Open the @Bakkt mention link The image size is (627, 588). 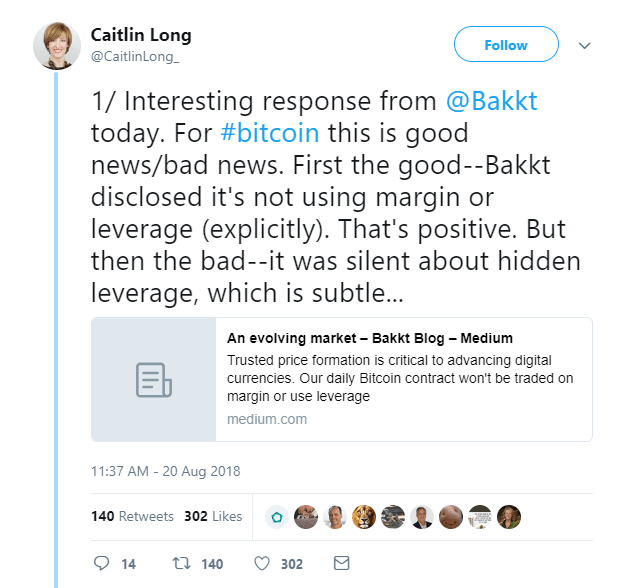tap(492, 101)
